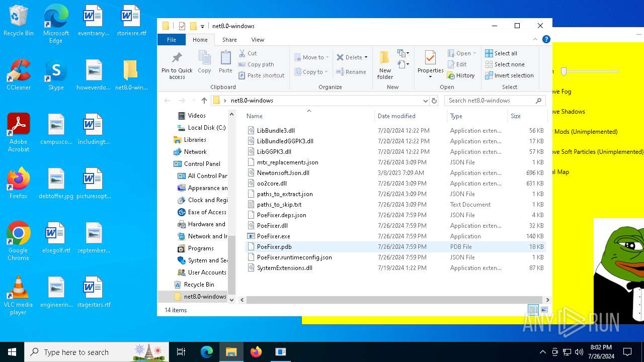Click Select all in ribbon
This screenshot has width=644, height=362.
coord(501,53)
